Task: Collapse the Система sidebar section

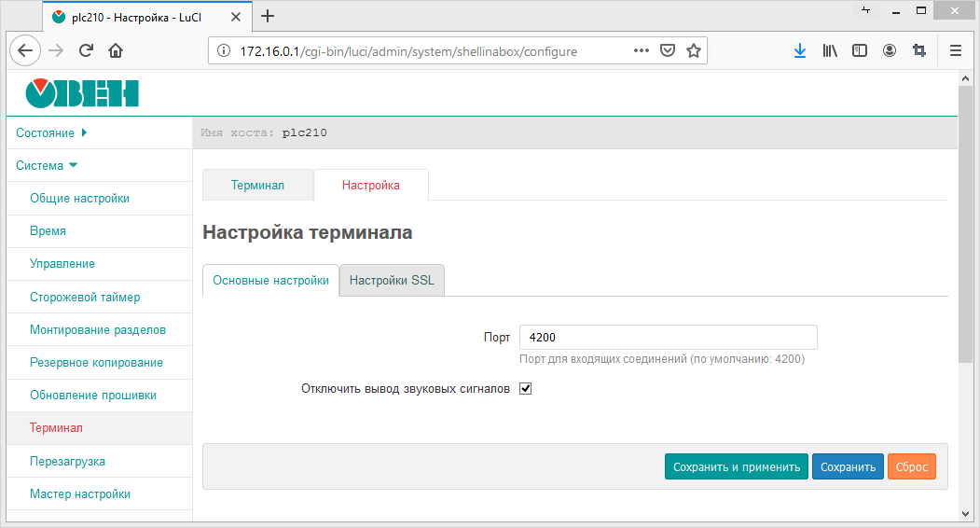Action: 47,166
